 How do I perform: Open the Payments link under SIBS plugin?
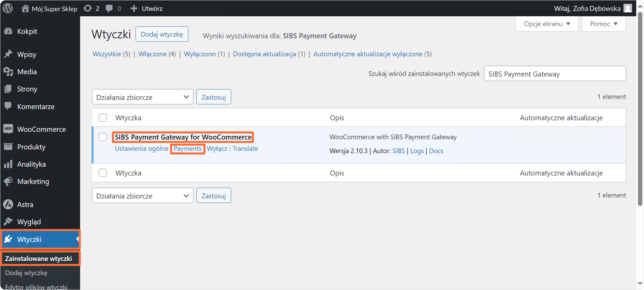point(187,149)
